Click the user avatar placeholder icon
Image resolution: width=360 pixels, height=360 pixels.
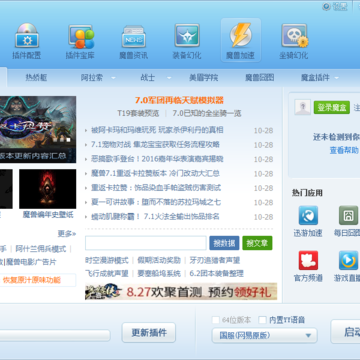click(x=303, y=107)
